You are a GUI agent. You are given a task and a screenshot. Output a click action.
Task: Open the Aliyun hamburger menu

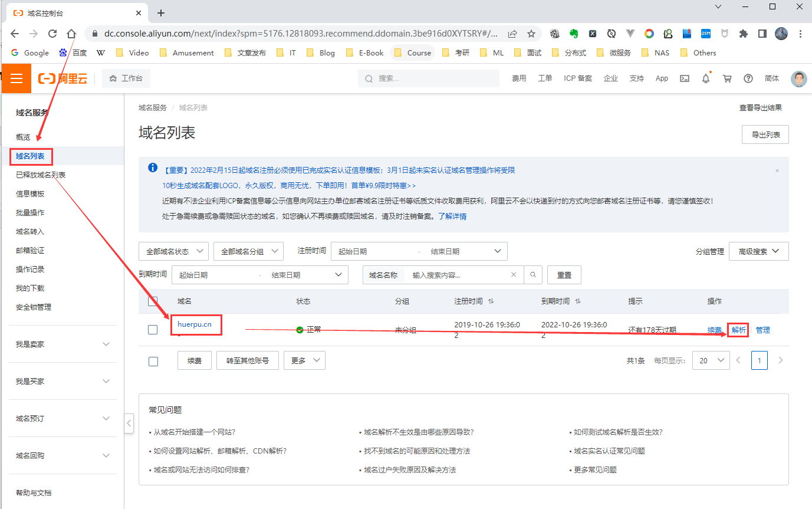click(17, 78)
